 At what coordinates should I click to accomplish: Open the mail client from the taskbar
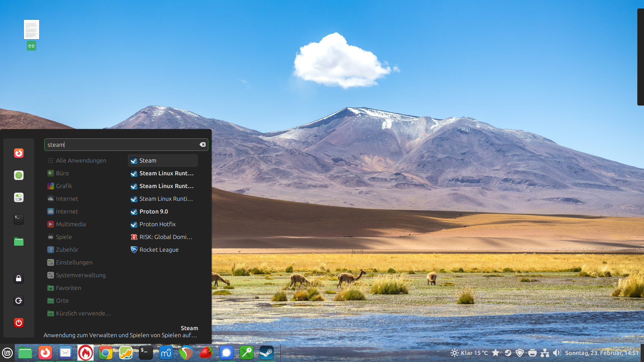[65, 353]
